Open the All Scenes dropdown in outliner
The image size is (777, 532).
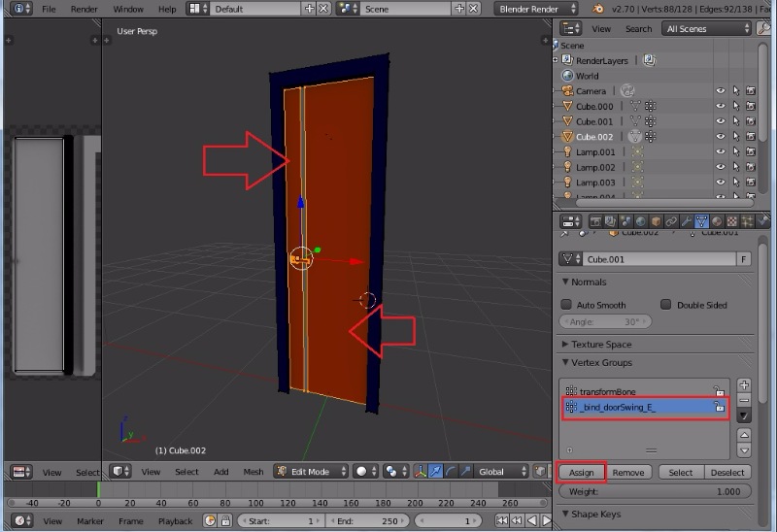[707, 29]
